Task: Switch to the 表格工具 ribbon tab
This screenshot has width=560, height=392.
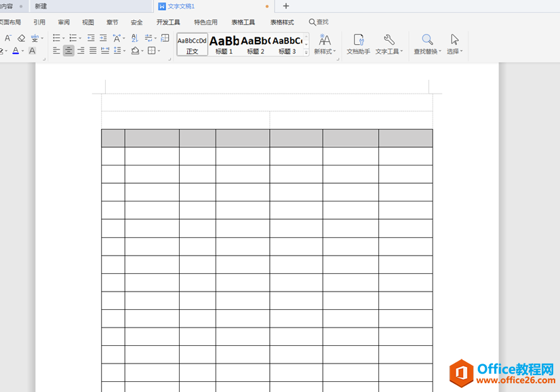Action: click(243, 22)
